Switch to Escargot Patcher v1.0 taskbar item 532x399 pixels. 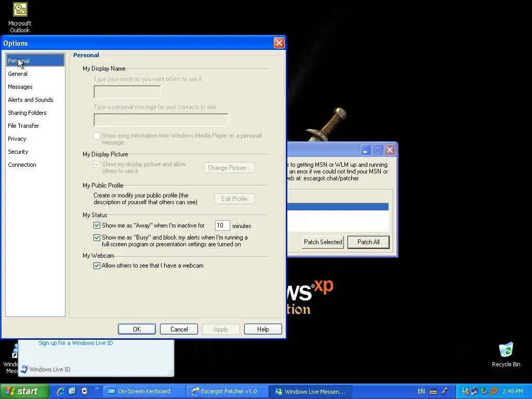pyautogui.click(x=227, y=391)
